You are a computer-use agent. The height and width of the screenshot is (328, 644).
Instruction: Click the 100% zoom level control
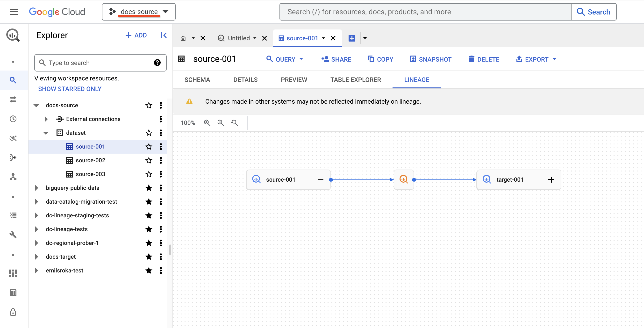[x=188, y=123]
